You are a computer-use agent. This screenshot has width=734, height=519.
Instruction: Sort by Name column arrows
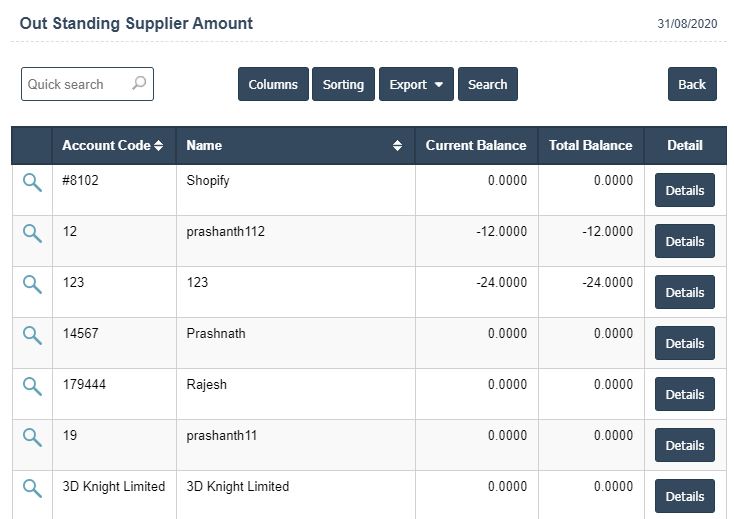click(x=397, y=146)
